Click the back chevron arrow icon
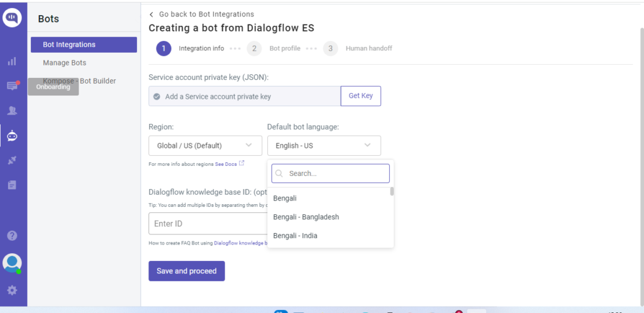Screen dimensions: 644x313 click(x=152, y=14)
